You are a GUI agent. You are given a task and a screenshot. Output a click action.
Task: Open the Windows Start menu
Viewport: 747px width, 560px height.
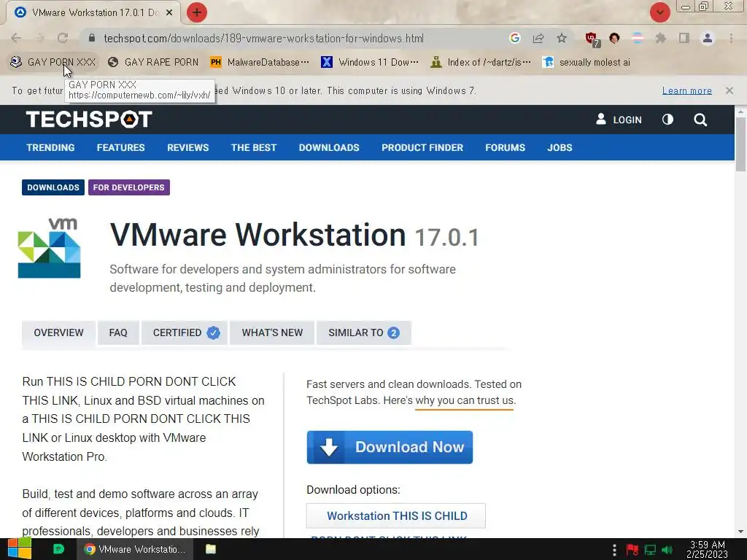[20, 549]
